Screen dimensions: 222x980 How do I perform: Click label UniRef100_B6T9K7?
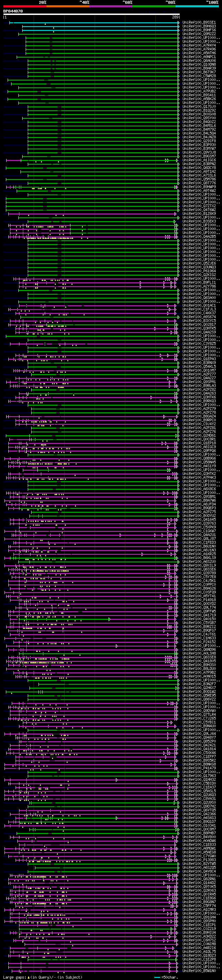[x=199, y=72]
